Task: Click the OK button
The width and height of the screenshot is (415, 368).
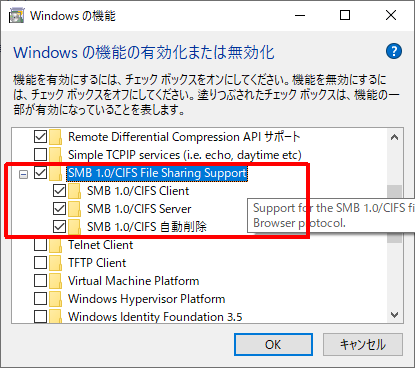Action: 273,345
